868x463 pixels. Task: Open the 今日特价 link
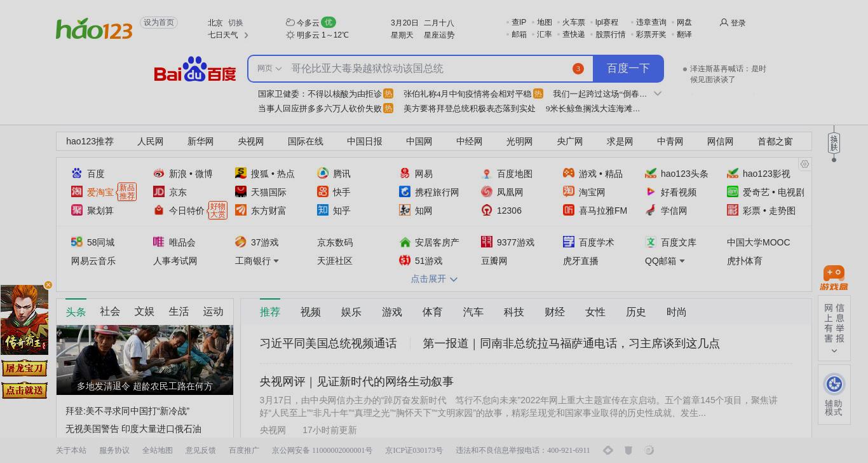187,211
